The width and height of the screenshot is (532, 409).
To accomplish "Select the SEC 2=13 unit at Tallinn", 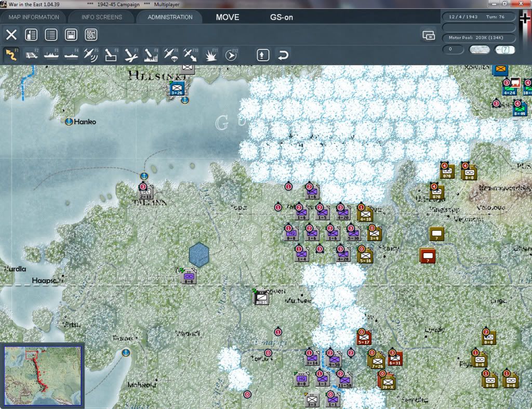I will 146,192.
